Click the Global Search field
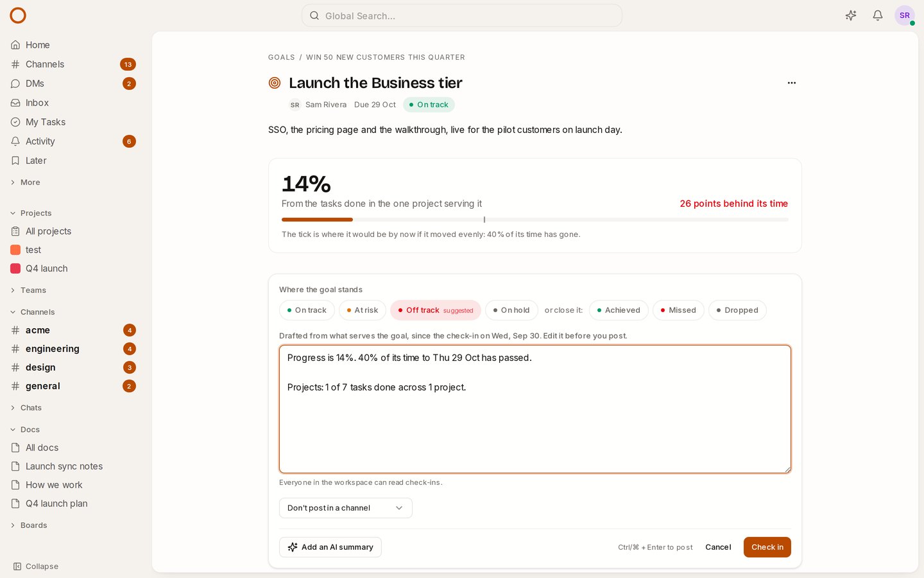924x578 pixels. pyautogui.click(x=462, y=15)
